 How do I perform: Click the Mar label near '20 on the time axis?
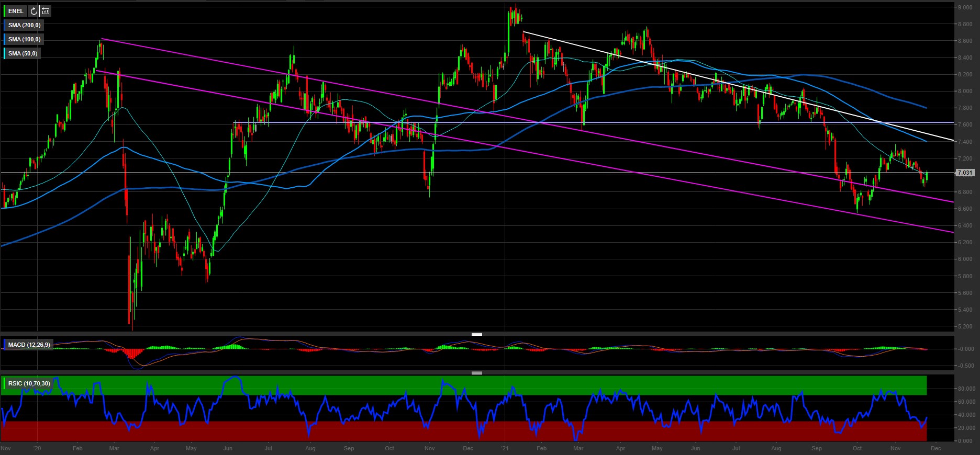[114, 448]
